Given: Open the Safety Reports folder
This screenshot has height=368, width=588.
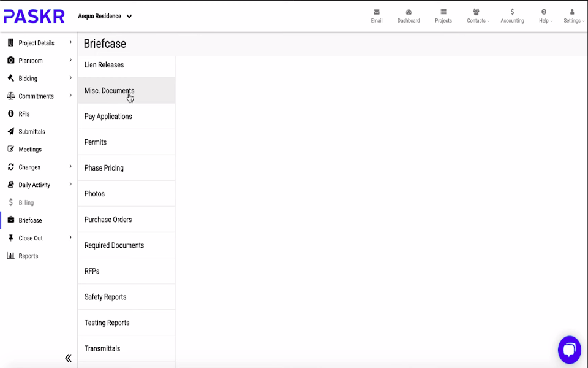Looking at the screenshot, I should 126,297.
